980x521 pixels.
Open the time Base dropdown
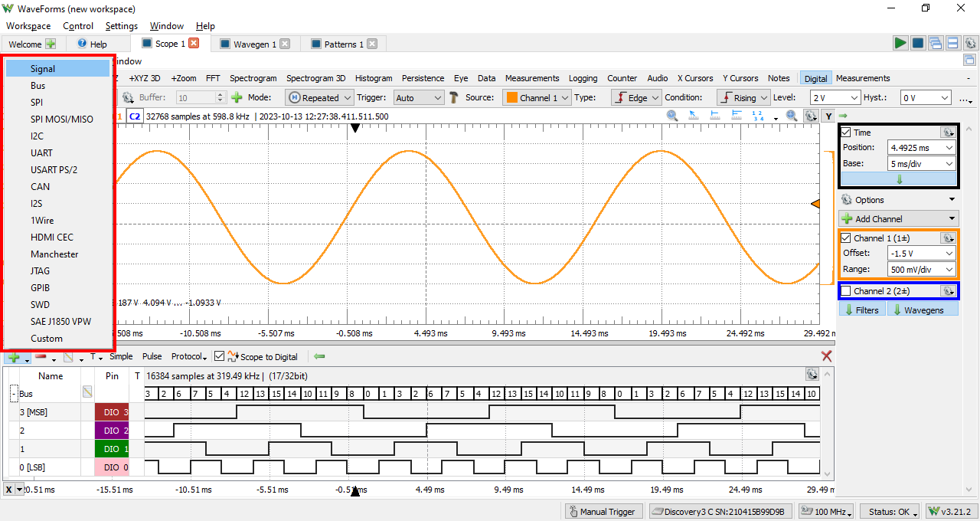coord(922,164)
